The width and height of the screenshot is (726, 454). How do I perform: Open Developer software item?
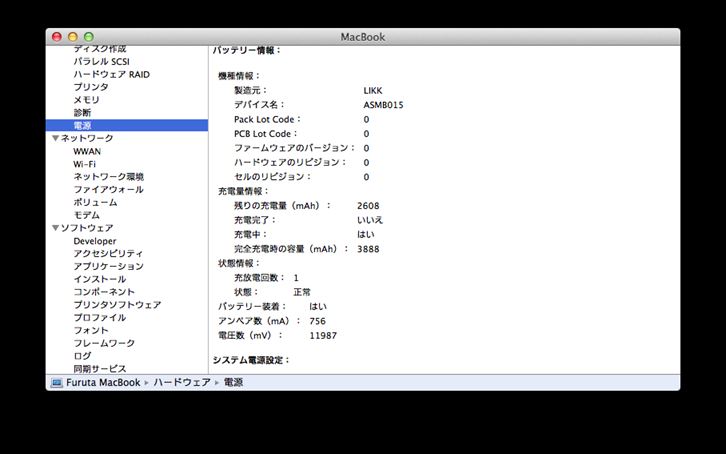[95, 241]
